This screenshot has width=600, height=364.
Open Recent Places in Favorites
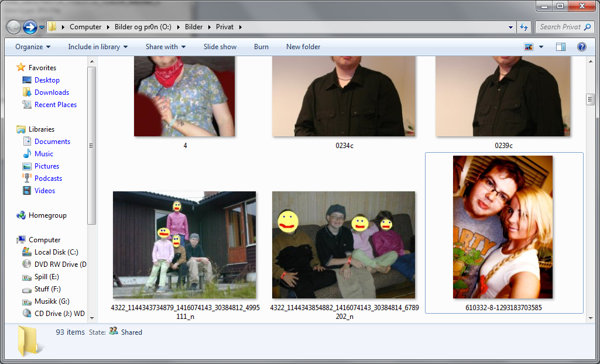[x=56, y=104]
